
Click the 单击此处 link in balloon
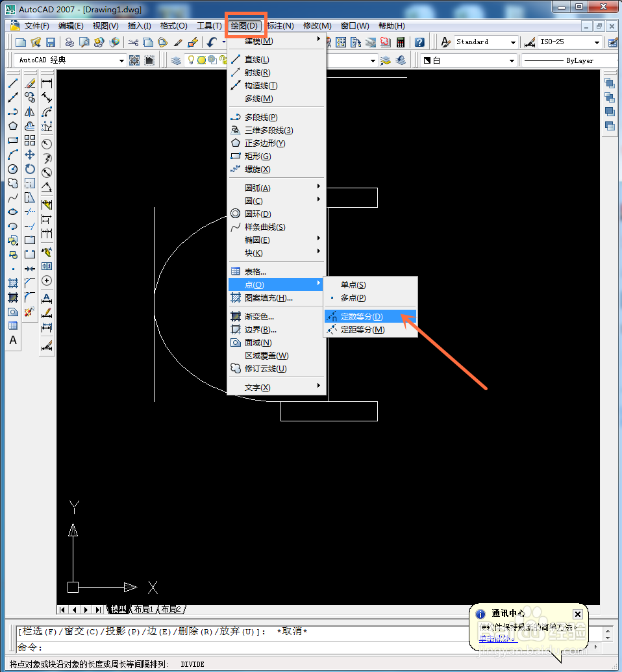[x=498, y=639]
